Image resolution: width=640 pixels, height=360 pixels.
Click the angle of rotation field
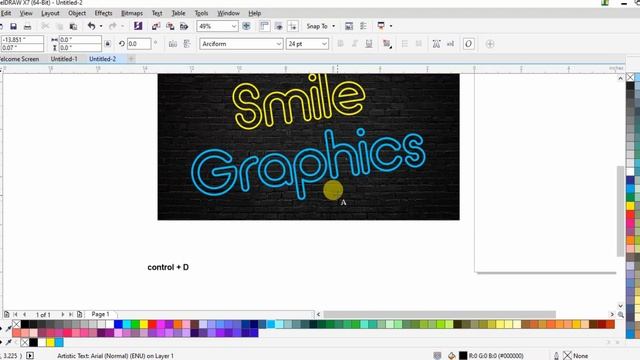139,44
